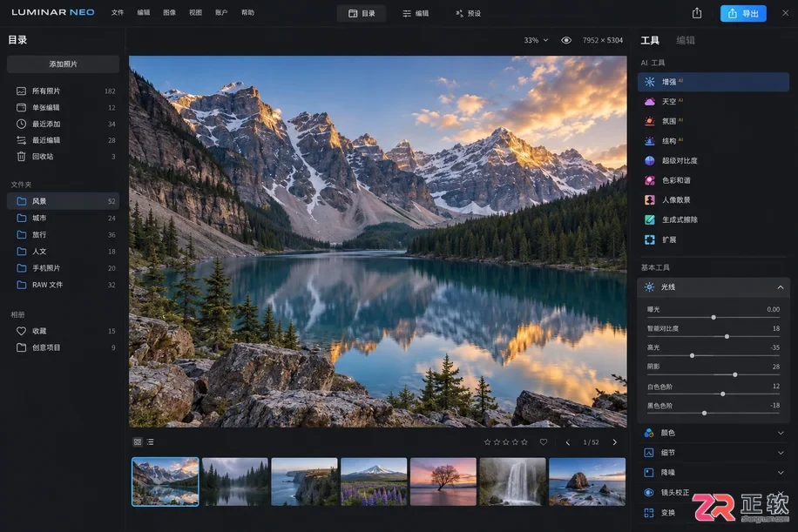
Task: Open the 视图 menu
Action: pos(195,13)
